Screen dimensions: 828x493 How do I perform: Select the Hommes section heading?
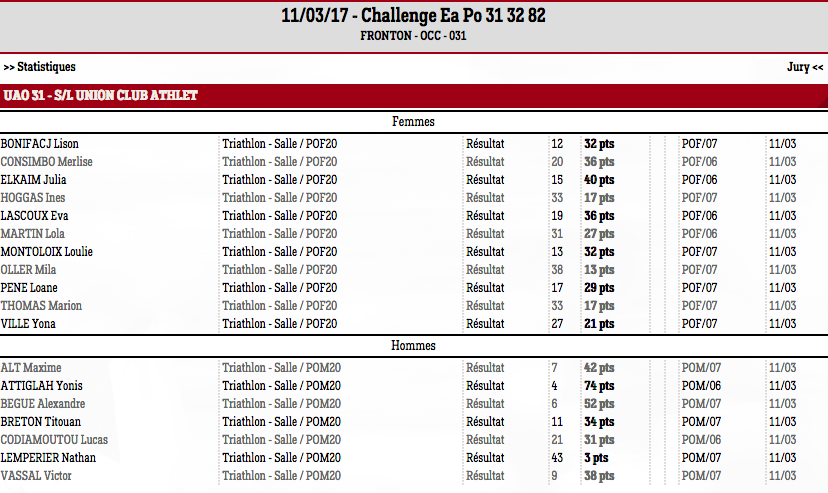pos(413,346)
